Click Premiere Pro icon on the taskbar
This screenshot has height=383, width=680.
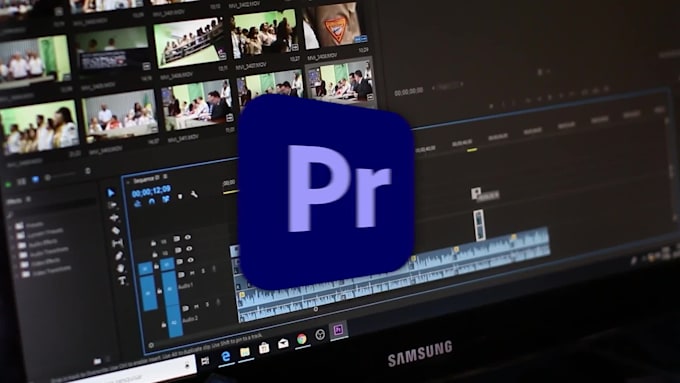tap(338, 331)
